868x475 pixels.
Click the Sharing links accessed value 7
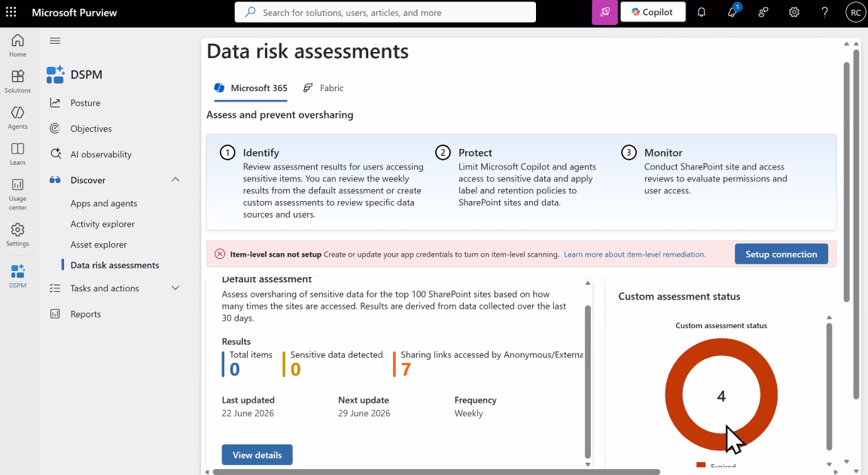coord(406,370)
